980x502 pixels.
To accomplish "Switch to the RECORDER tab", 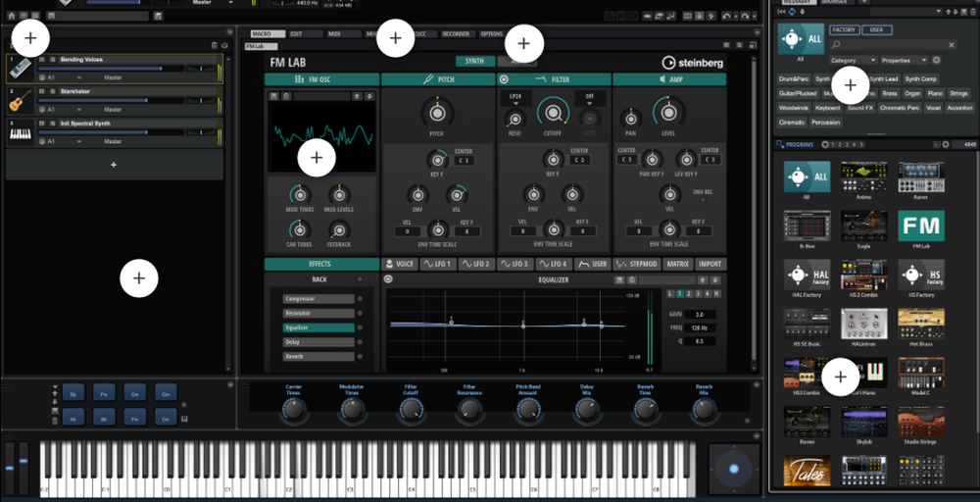I will [x=458, y=33].
